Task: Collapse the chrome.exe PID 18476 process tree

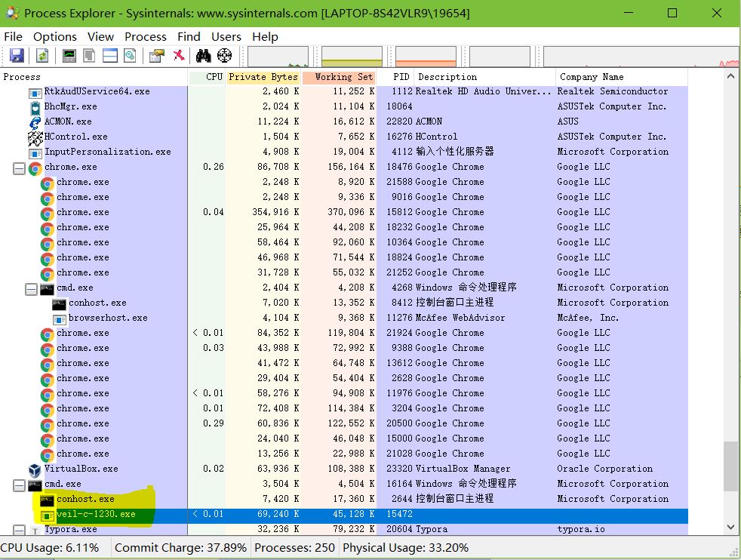Action: pyautogui.click(x=19, y=168)
